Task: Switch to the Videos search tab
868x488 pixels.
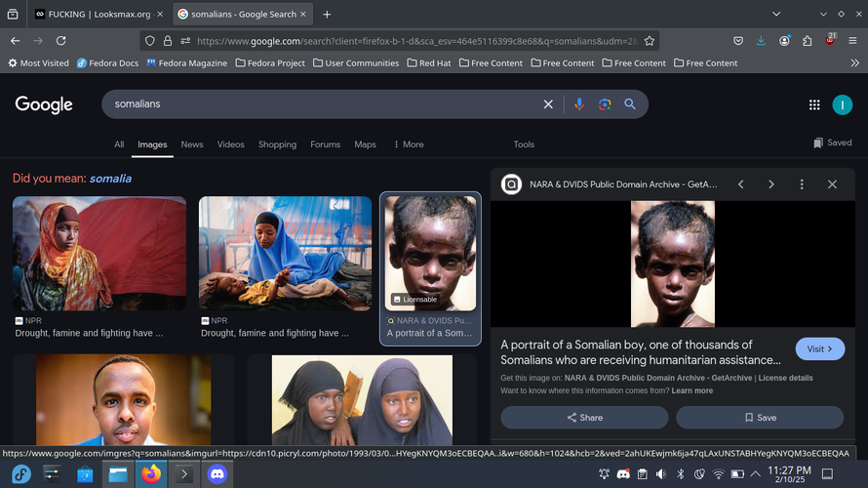Action: tap(231, 144)
